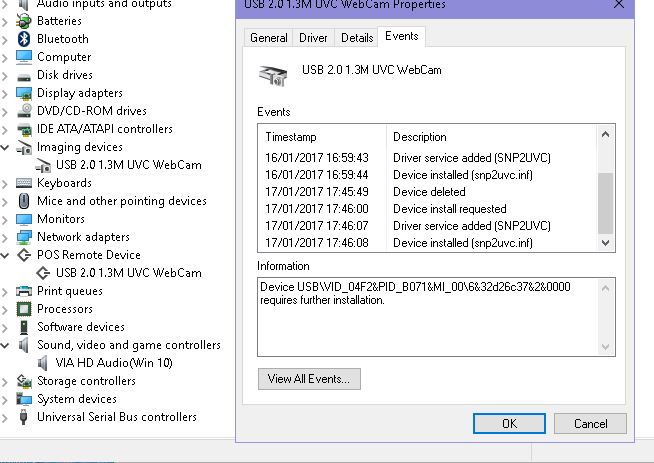
Task: Select the Monitors tree item label
Action: click(x=61, y=219)
